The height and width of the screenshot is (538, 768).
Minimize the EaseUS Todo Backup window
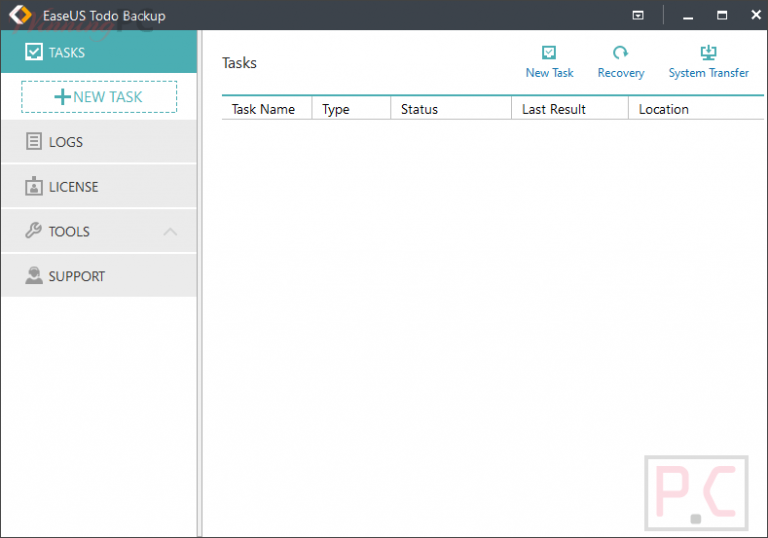click(688, 16)
